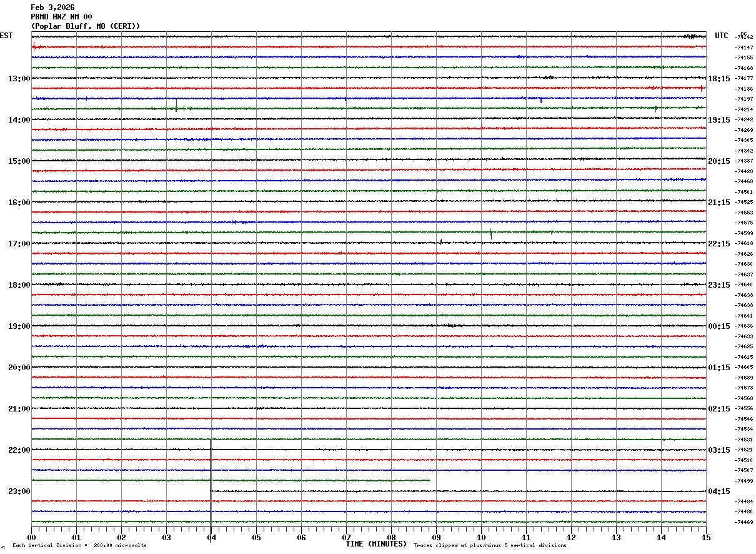
Task: Click minute tick label '15' on x-axis
Action: [x=706, y=537]
